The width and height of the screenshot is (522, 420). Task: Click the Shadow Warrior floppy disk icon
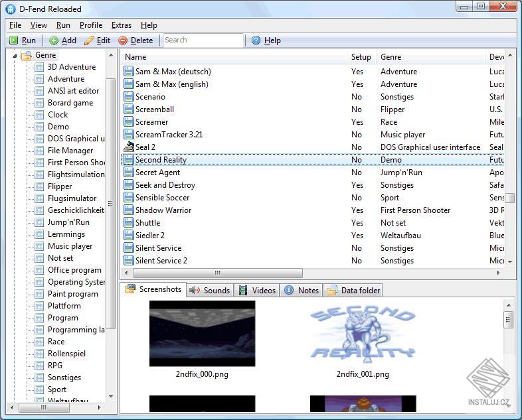[129, 210]
